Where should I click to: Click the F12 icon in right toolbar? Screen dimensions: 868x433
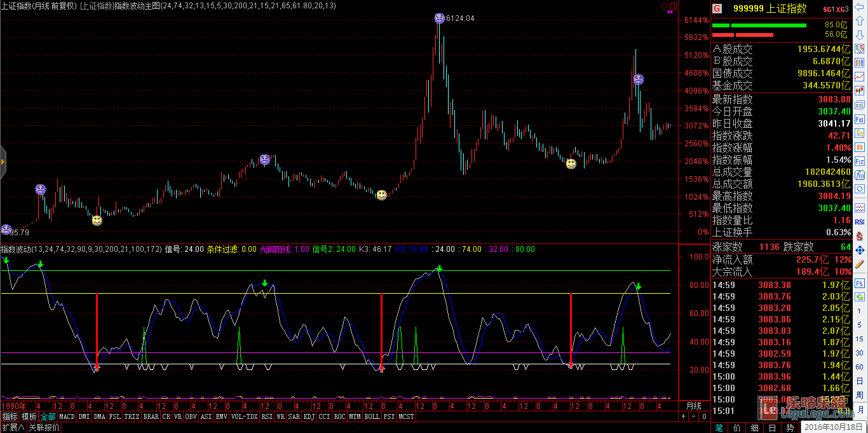860,162
